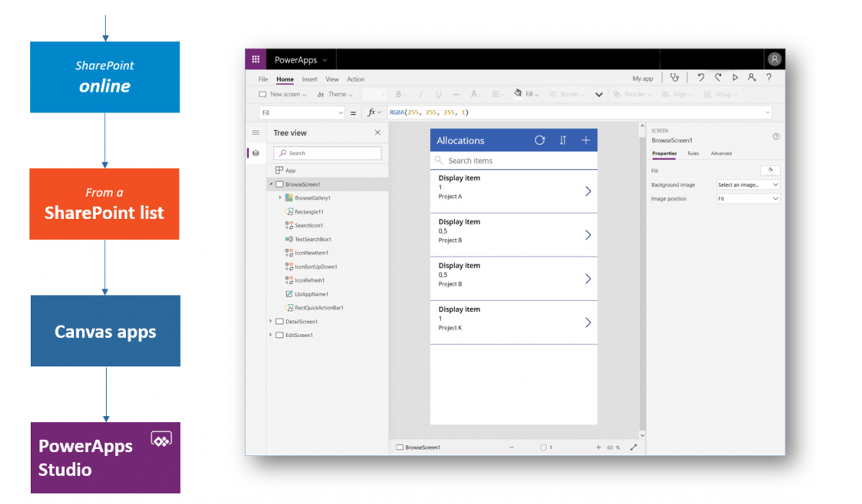Open the Background image dropdown

coord(747,185)
